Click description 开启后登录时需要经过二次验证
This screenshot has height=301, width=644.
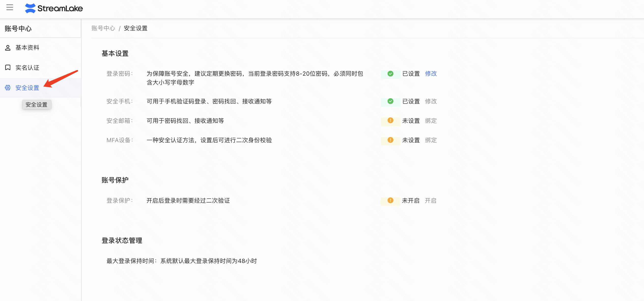[188, 201]
